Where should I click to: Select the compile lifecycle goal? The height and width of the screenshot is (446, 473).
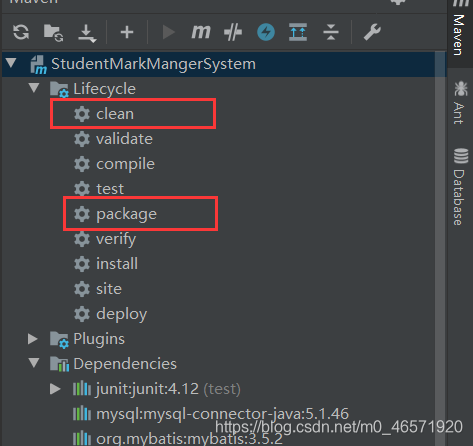[125, 164]
